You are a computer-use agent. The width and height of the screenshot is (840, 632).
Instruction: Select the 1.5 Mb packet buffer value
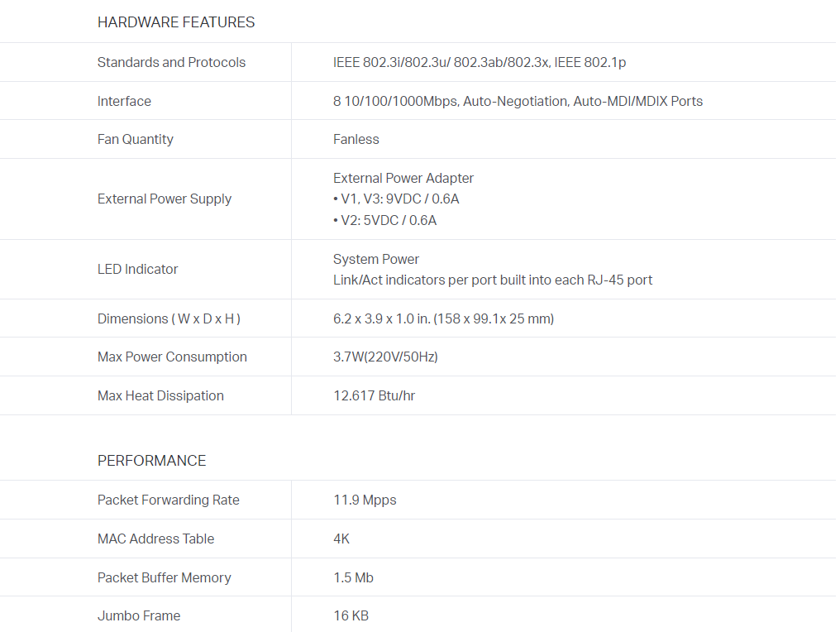353,578
